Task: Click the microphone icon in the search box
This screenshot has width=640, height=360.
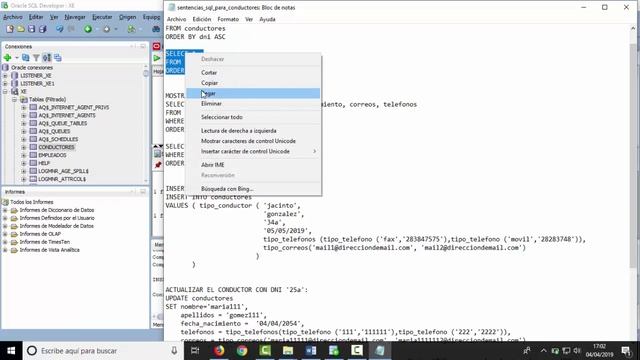Action: pos(174,351)
